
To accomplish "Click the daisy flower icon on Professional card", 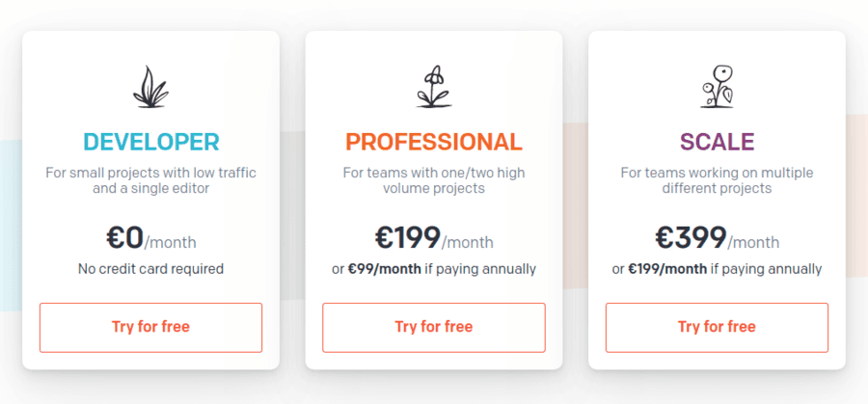I will coord(434,87).
